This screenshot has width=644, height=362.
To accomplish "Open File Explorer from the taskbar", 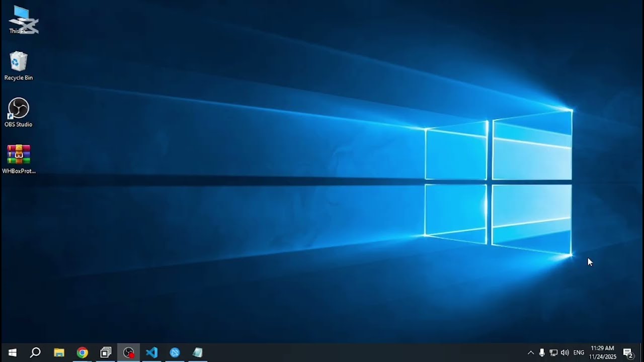I will pyautogui.click(x=59, y=352).
